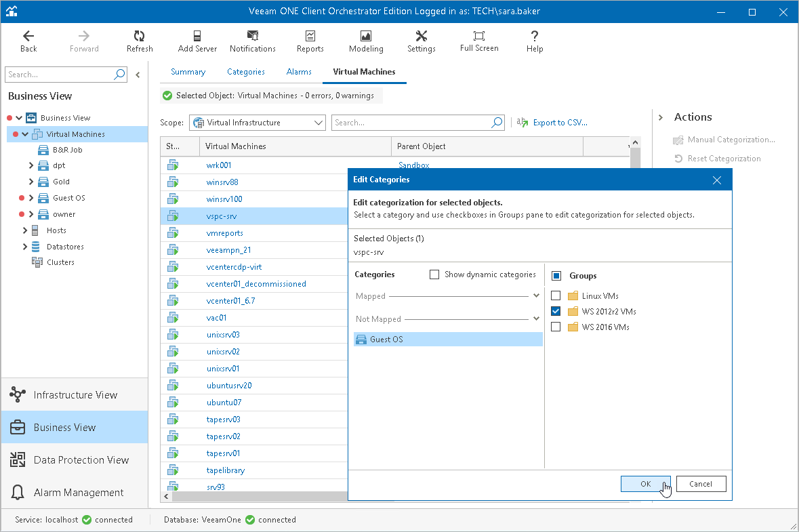This screenshot has height=532, width=799.
Task: Select the Virtual Machines tab
Action: click(x=364, y=72)
